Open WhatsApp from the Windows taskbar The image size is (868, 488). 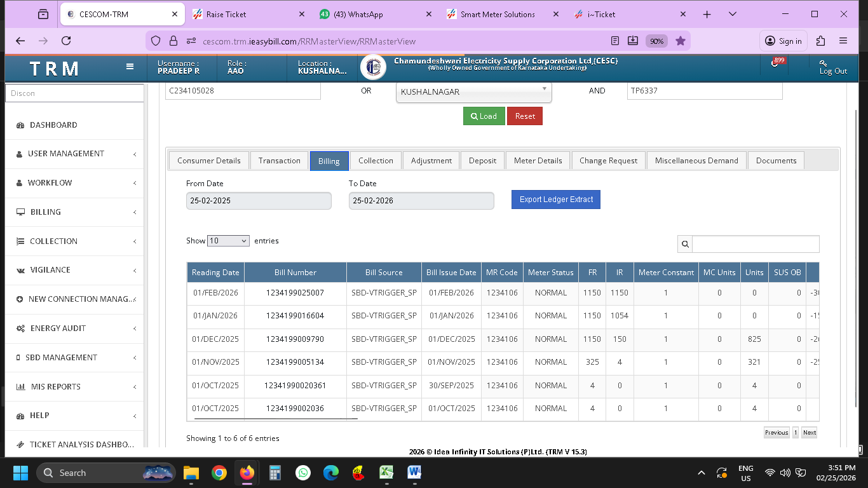click(303, 473)
